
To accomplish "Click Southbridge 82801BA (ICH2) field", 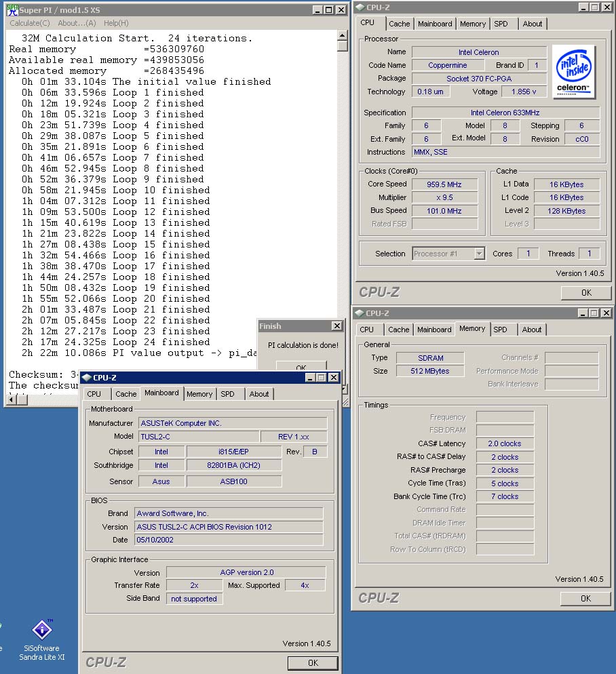I will [x=233, y=466].
